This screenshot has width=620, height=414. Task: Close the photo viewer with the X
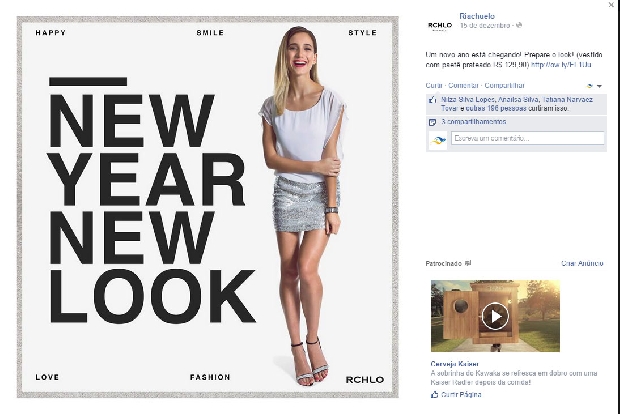pos(612,4)
